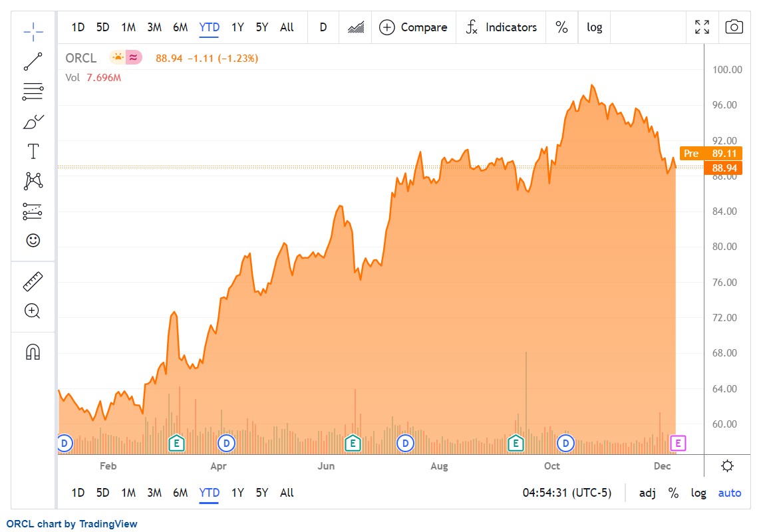Select 5Y range in top toolbar
This screenshot has height=532, width=761.
[261, 27]
